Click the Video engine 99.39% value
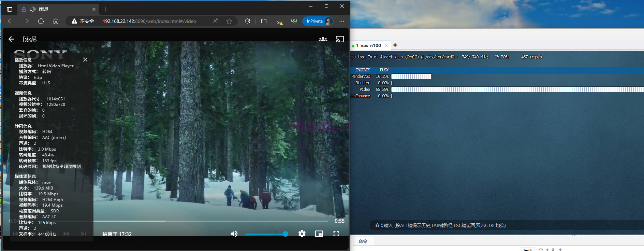Screen dimensions: 644x251 tap(382, 89)
